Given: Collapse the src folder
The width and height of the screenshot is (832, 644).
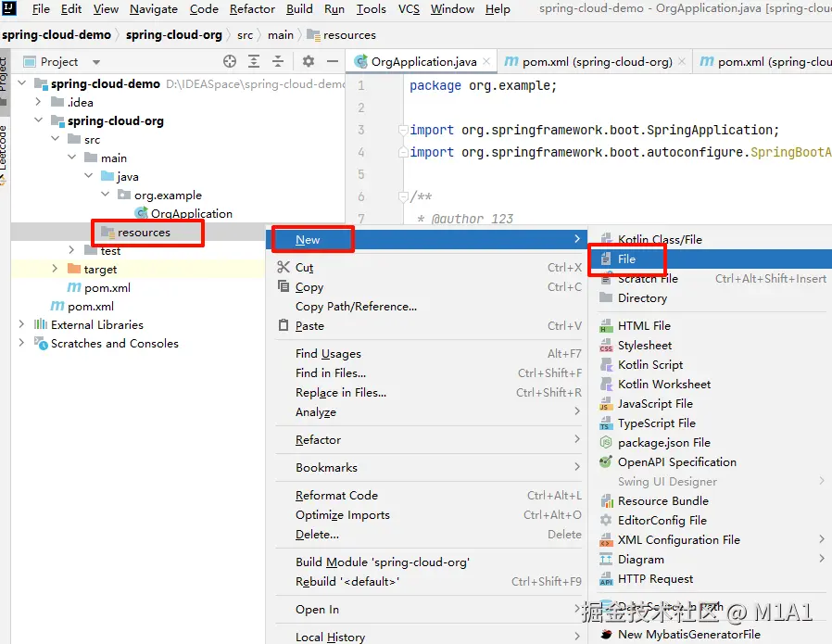Looking at the screenshot, I should [56, 138].
